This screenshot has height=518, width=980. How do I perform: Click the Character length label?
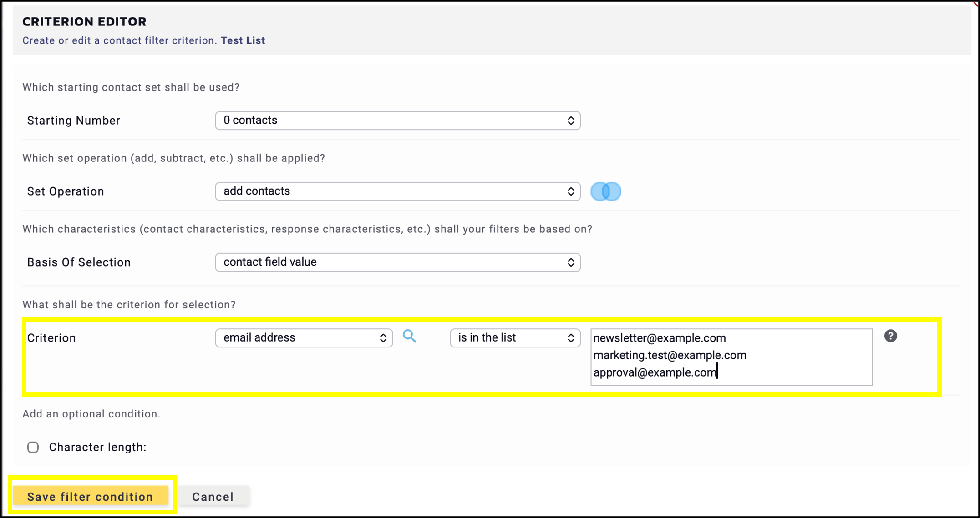[97, 447]
